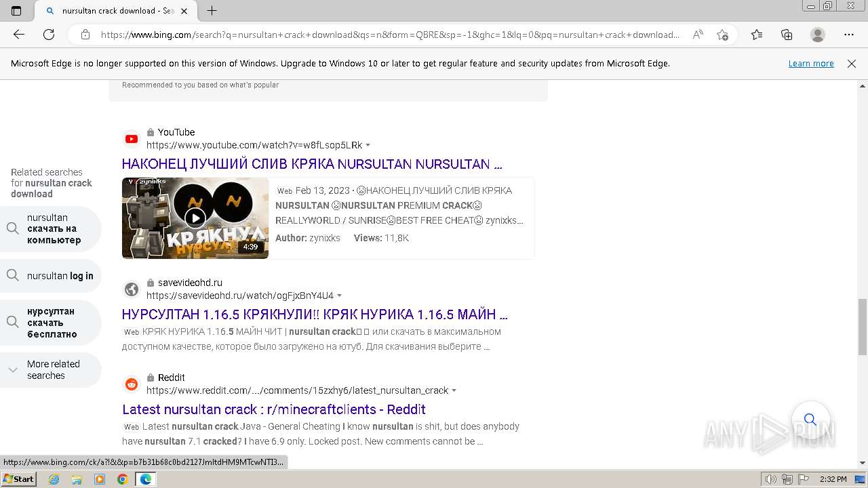Click the savevideohd.ru site name label
868x488 pixels.
click(x=190, y=283)
